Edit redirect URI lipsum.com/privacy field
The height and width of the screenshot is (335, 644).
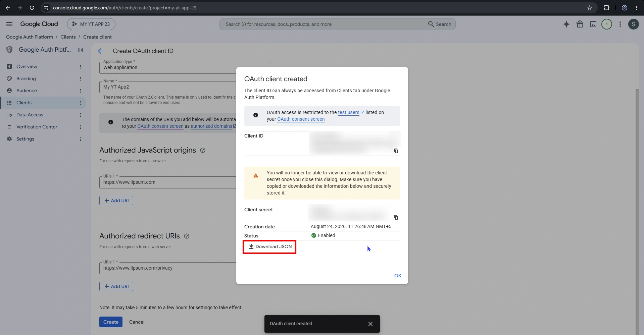pos(168,268)
